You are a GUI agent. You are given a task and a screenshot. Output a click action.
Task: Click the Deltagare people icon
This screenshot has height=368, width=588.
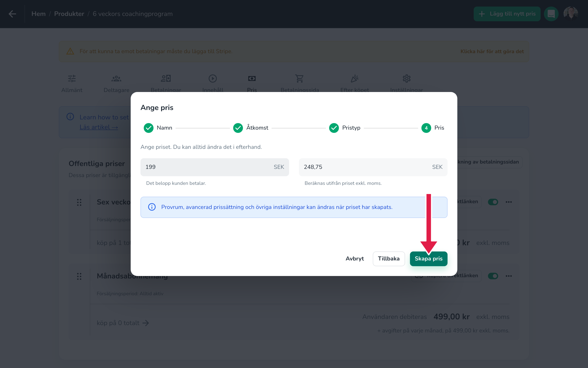(116, 78)
